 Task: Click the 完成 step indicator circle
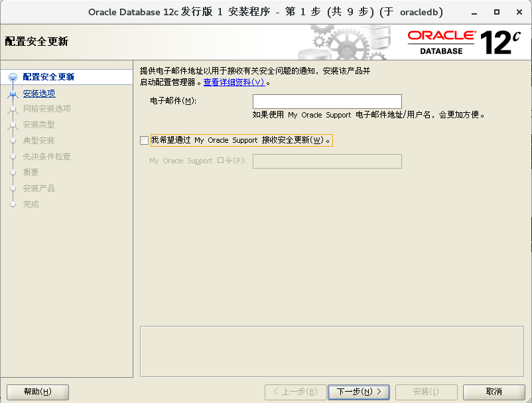click(13, 204)
